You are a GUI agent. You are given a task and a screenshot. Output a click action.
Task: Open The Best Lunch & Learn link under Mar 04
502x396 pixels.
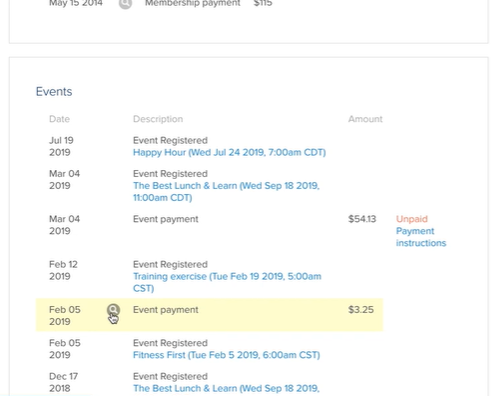point(226,191)
